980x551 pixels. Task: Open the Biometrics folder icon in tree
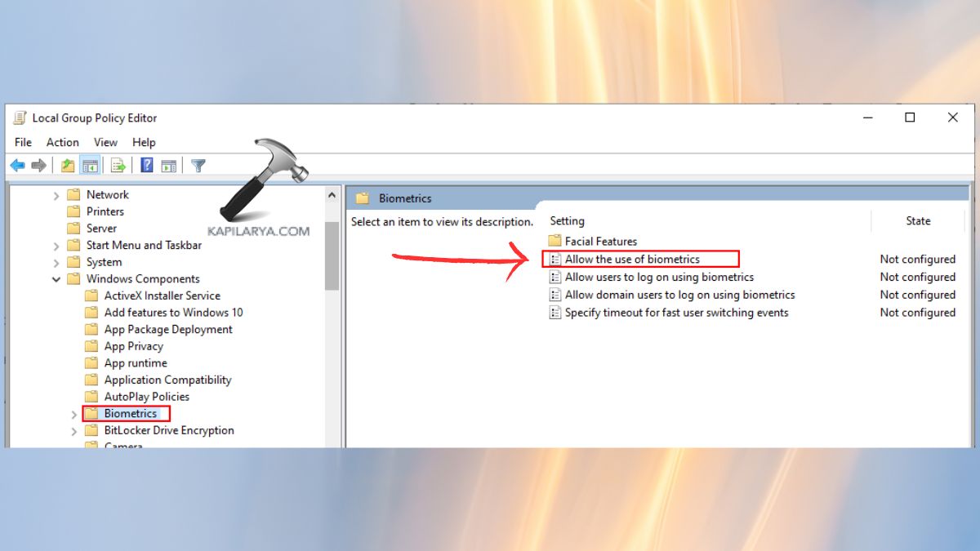pyautogui.click(x=91, y=414)
